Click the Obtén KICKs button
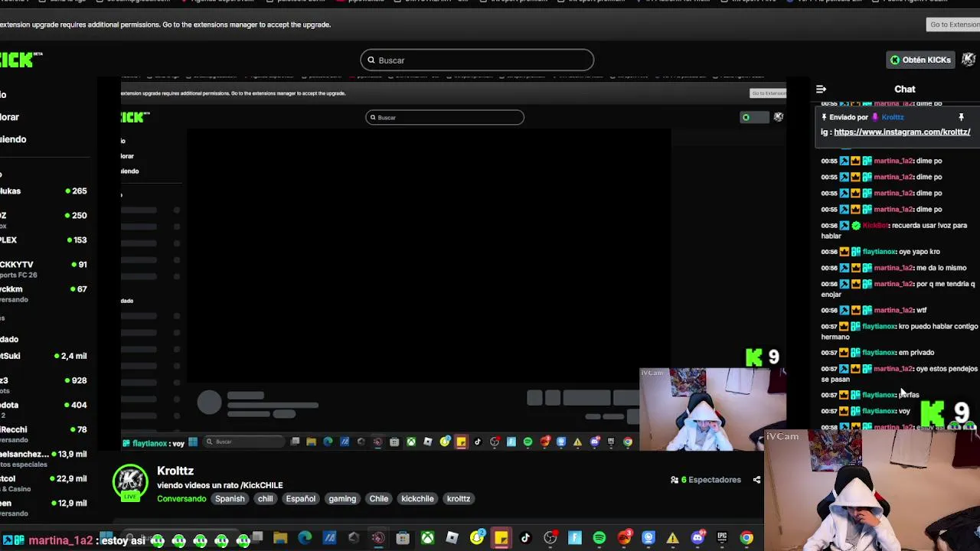 point(920,60)
